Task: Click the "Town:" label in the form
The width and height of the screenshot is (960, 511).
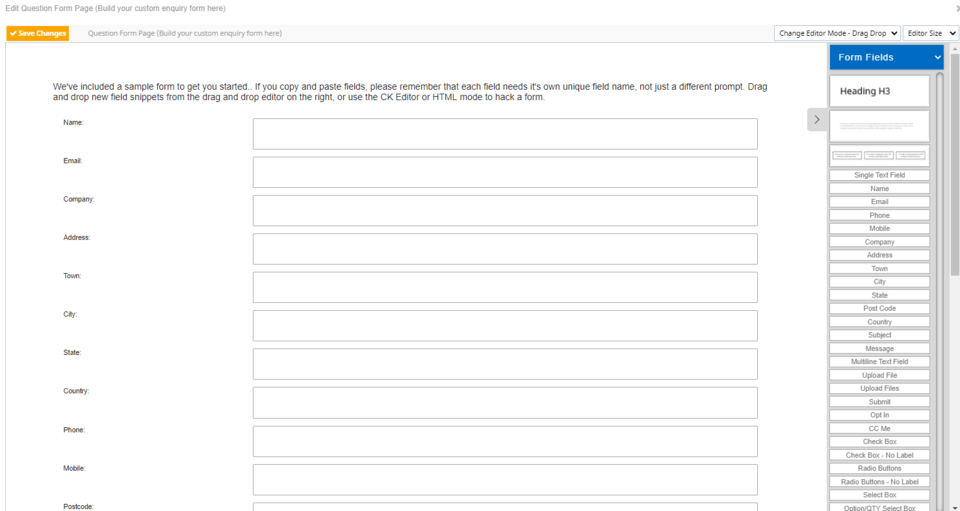Action: pos(72,276)
